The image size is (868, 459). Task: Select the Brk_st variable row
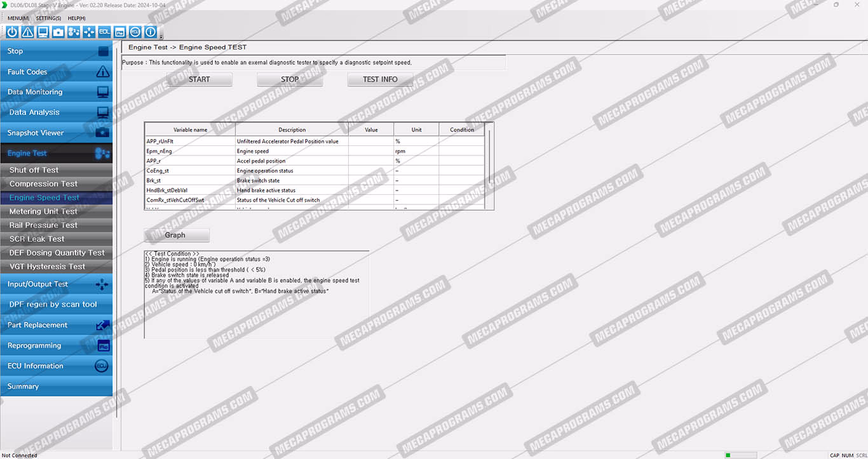[315, 180]
